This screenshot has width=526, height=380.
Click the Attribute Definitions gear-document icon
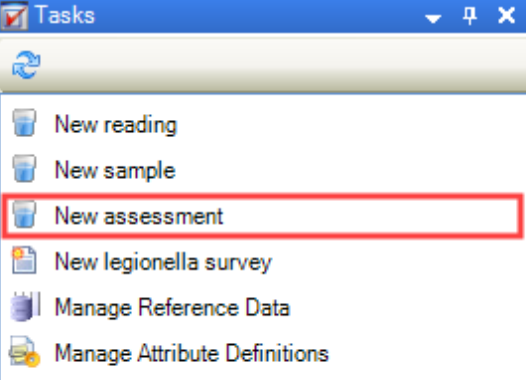point(24,352)
